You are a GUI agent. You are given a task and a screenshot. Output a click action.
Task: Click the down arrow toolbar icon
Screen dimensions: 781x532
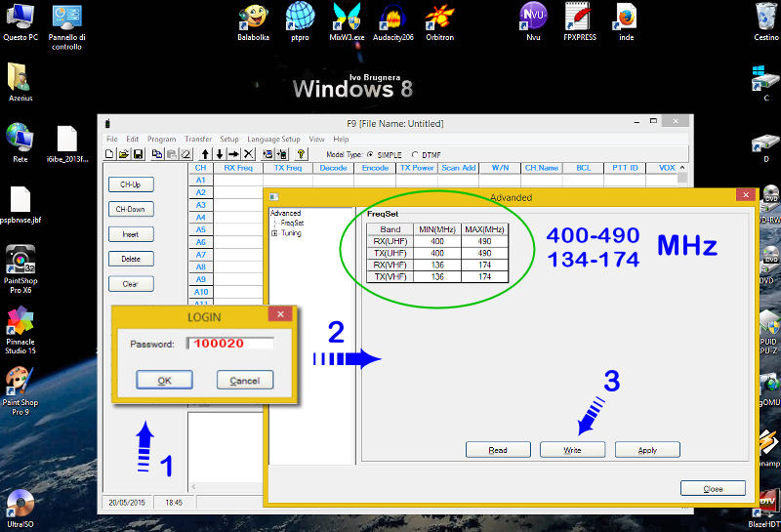tap(219, 154)
